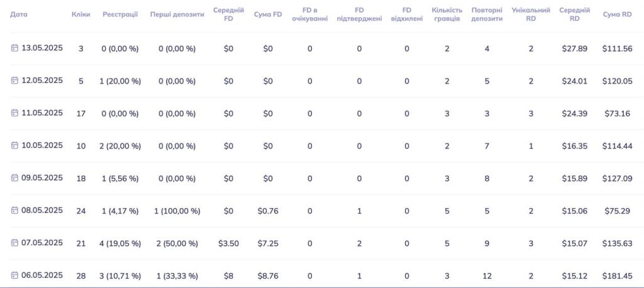Select the $181.45 Сума RD cell
644x288 pixels.
pos(618,275)
